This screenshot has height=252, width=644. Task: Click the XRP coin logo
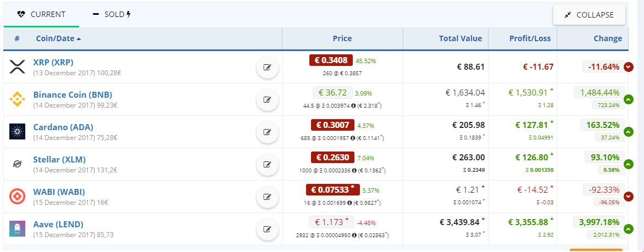pyautogui.click(x=17, y=66)
